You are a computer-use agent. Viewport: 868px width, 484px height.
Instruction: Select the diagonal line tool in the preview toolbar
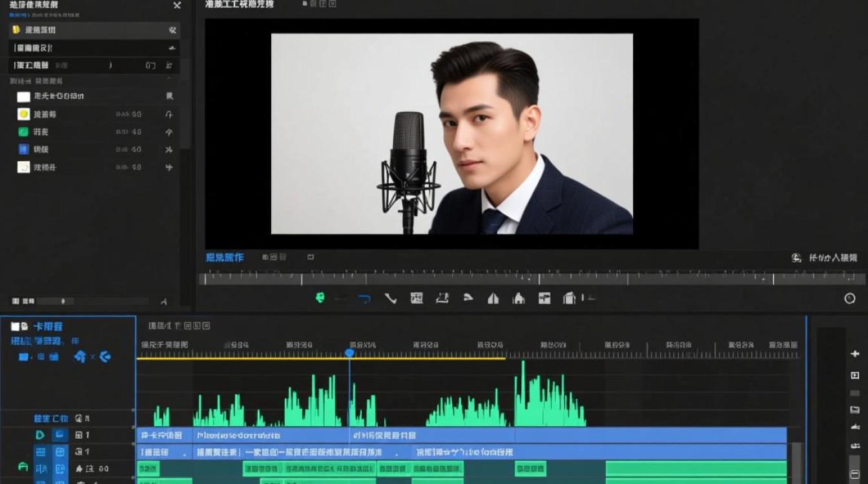390,298
